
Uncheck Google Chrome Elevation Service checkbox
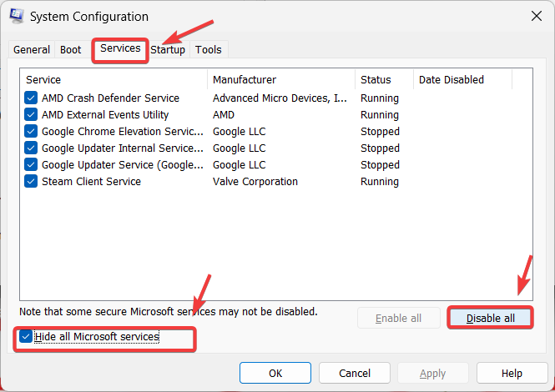click(x=31, y=132)
